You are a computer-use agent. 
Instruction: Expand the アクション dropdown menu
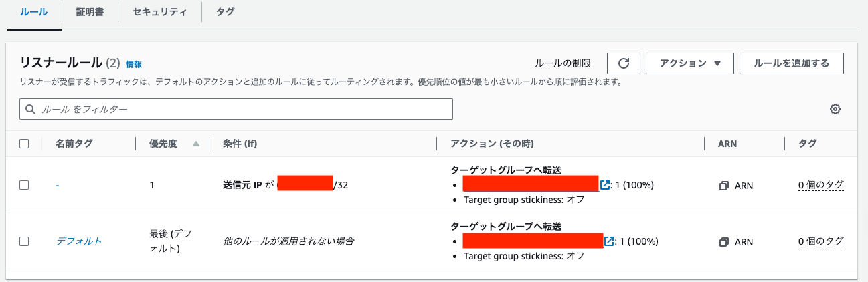pos(690,63)
